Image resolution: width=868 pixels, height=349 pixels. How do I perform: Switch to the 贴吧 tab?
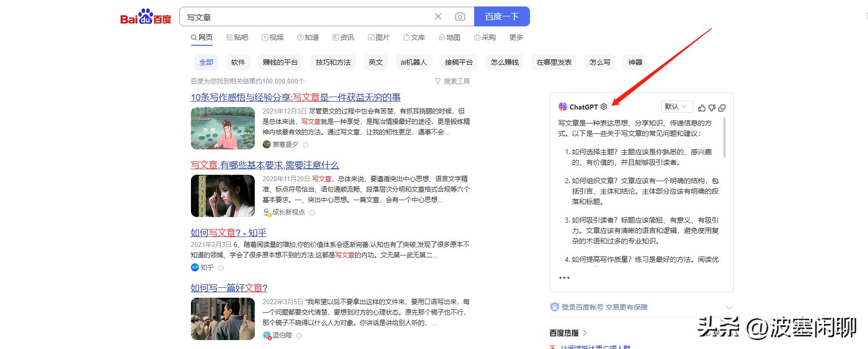237,37
